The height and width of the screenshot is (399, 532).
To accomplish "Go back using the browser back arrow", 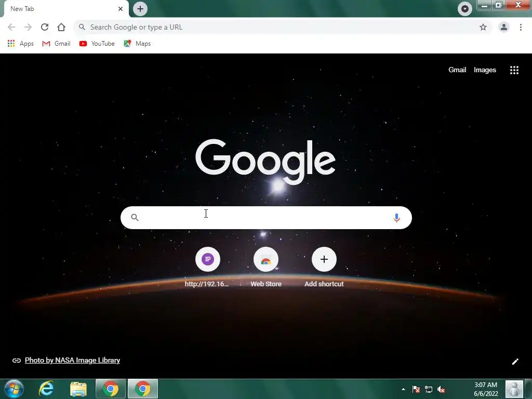I will coord(11,27).
